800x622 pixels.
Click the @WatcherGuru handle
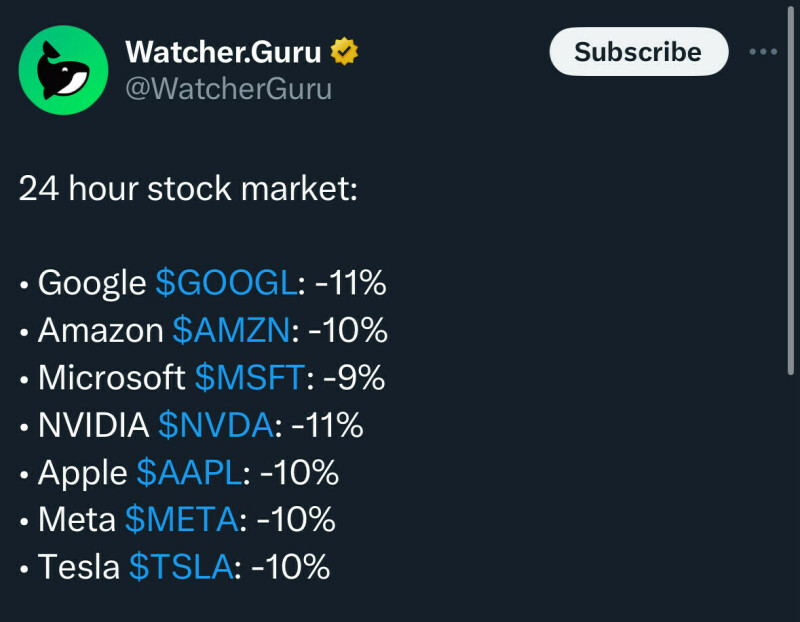point(228,89)
